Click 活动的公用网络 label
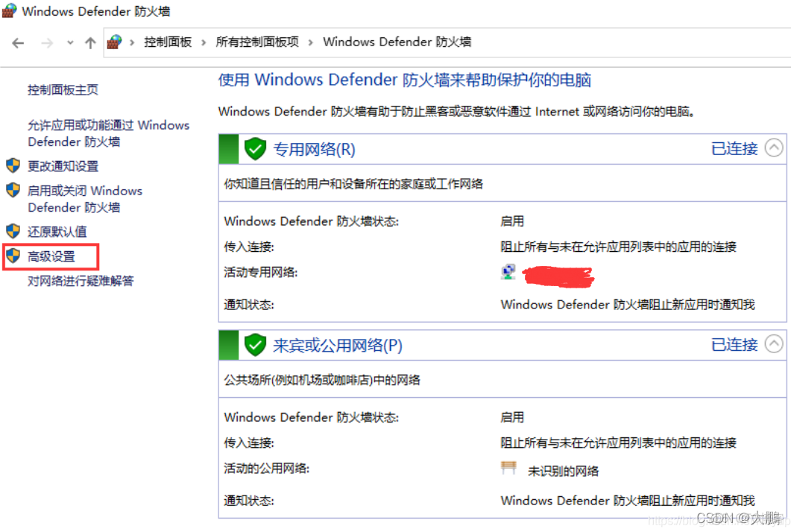 click(x=266, y=469)
